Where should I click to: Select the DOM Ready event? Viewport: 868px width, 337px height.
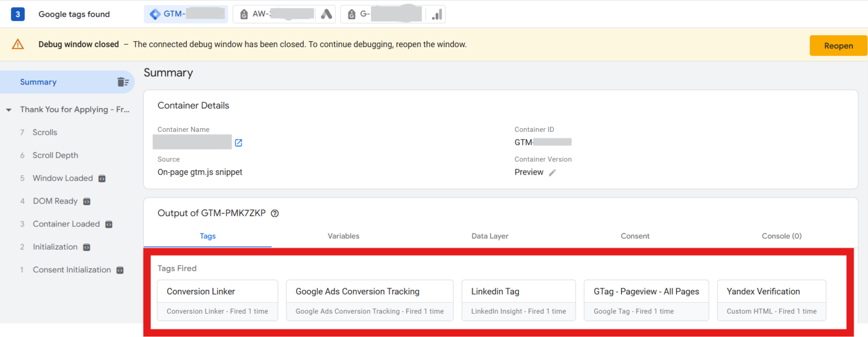pyautogui.click(x=55, y=201)
